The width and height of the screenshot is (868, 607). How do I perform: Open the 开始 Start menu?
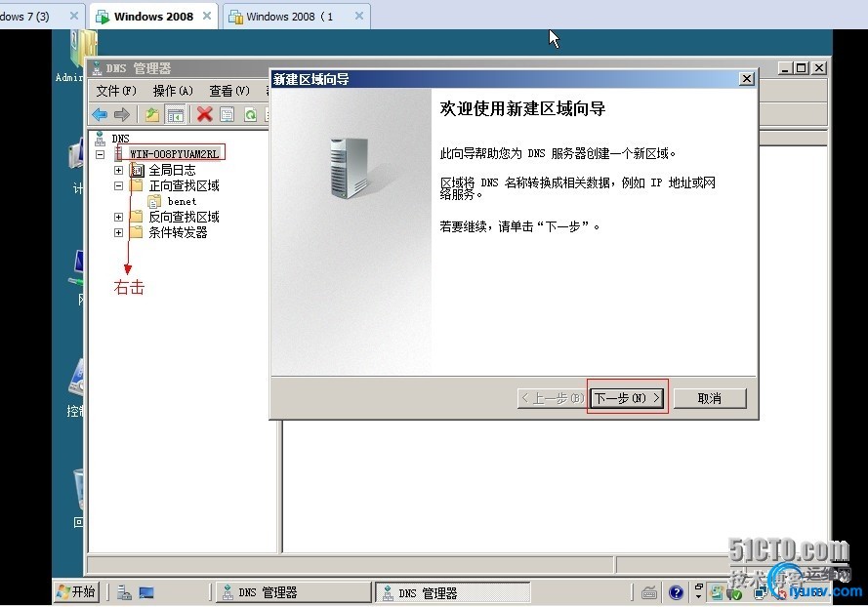tap(76, 592)
